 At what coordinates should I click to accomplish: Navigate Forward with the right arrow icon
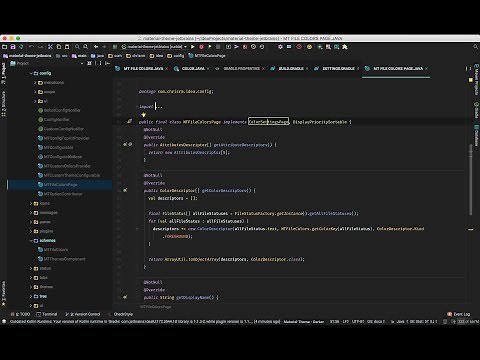click(104, 47)
